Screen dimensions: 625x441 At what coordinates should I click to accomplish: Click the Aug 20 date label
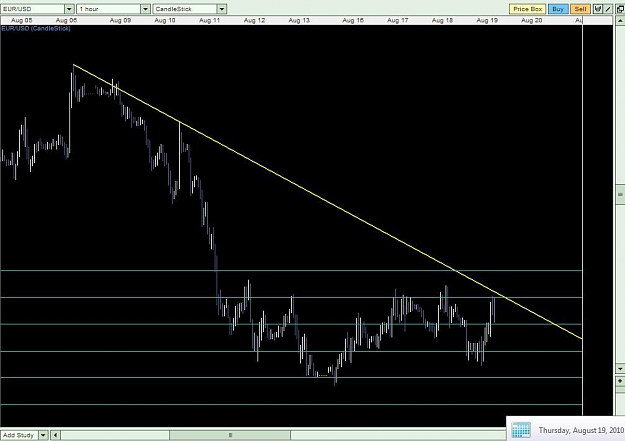pos(532,20)
